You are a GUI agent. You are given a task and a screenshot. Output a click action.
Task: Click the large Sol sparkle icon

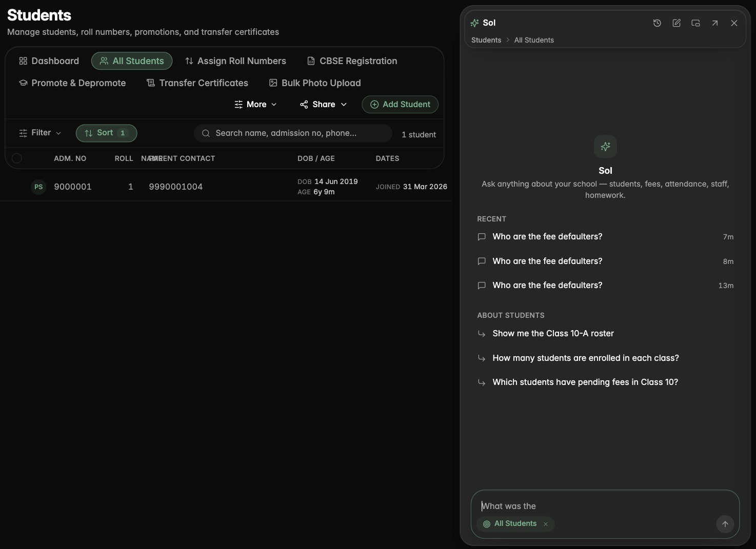click(605, 147)
